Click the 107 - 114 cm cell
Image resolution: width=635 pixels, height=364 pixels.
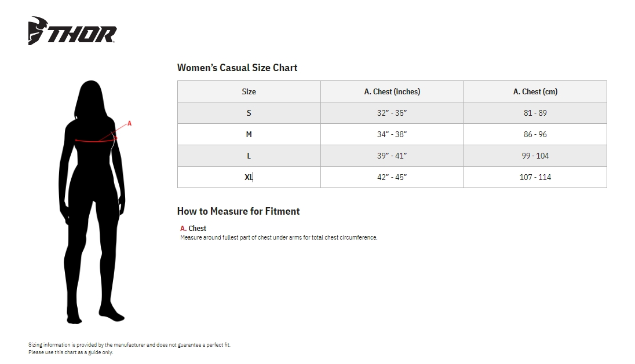[x=535, y=177]
